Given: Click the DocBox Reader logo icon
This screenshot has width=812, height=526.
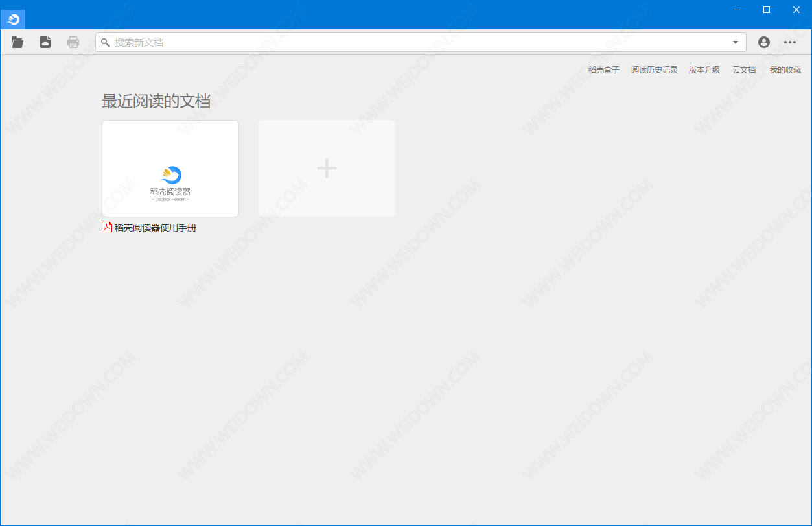Looking at the screenshot, I should (x=13, y=19).
